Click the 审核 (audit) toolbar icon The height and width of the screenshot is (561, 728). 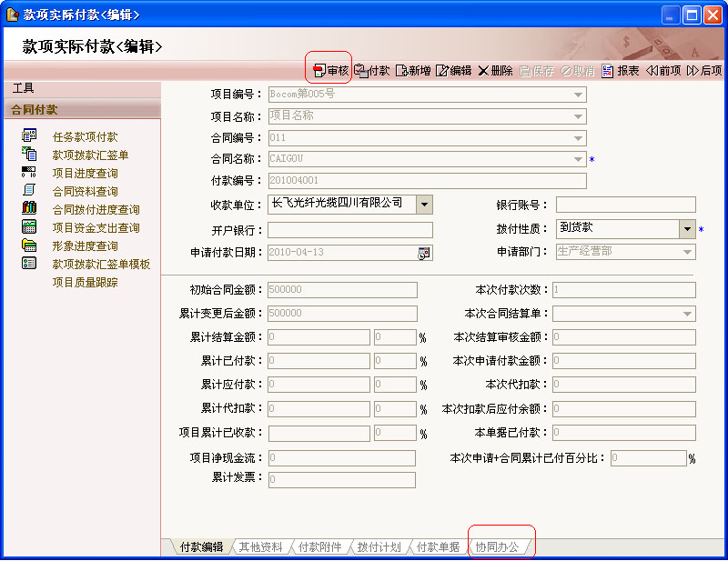[x=319, y=71]
